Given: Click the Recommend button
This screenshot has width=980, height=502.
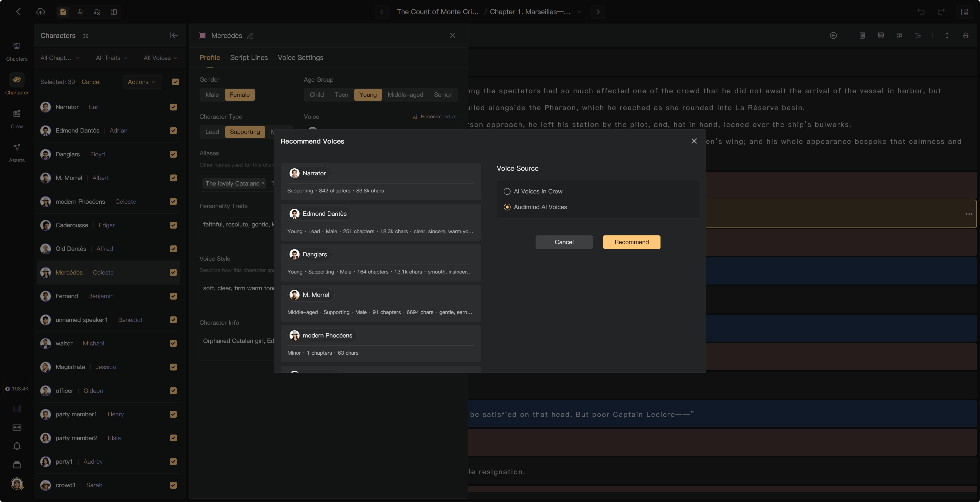Looking at the screenshot, I should [632, 242].
